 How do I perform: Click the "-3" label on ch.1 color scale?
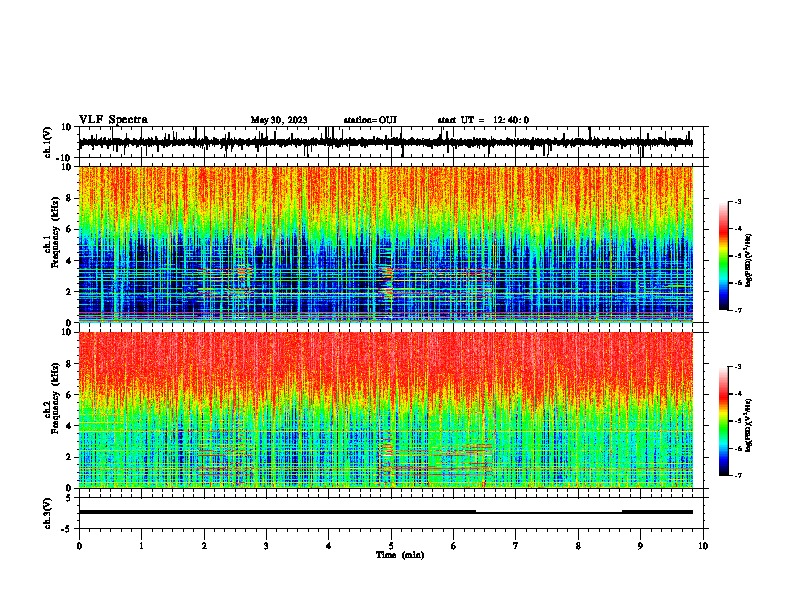coord(738,202)
